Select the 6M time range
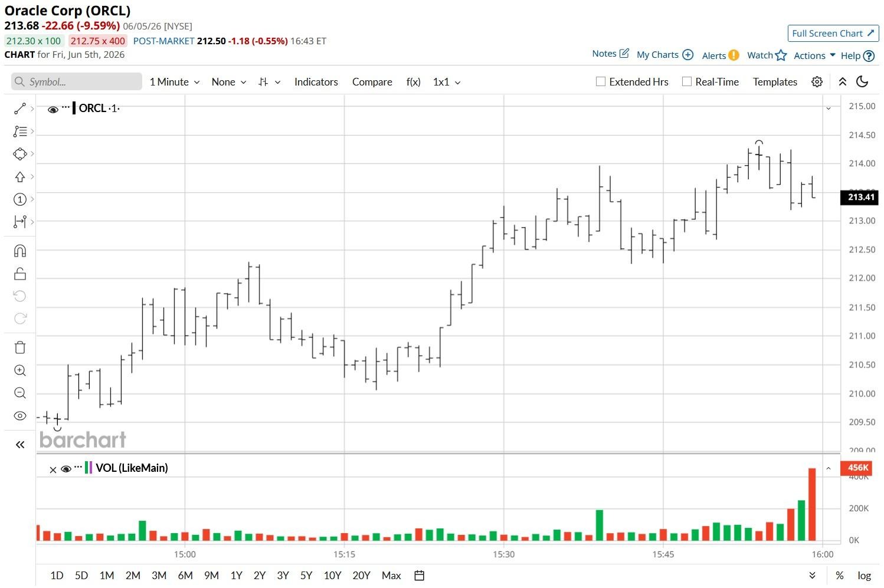Image resolution: width=884 pixels, height=588 pixels. tap(185, 576)
